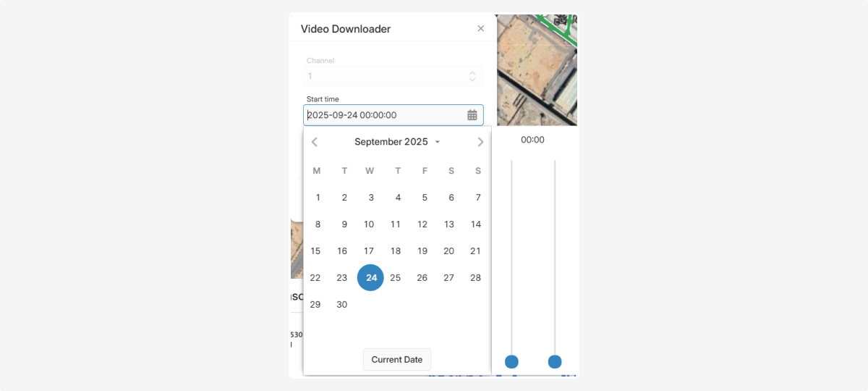The image size is (868, 391).
Task: Go to next month with right chevron
Action: (480, 142)
